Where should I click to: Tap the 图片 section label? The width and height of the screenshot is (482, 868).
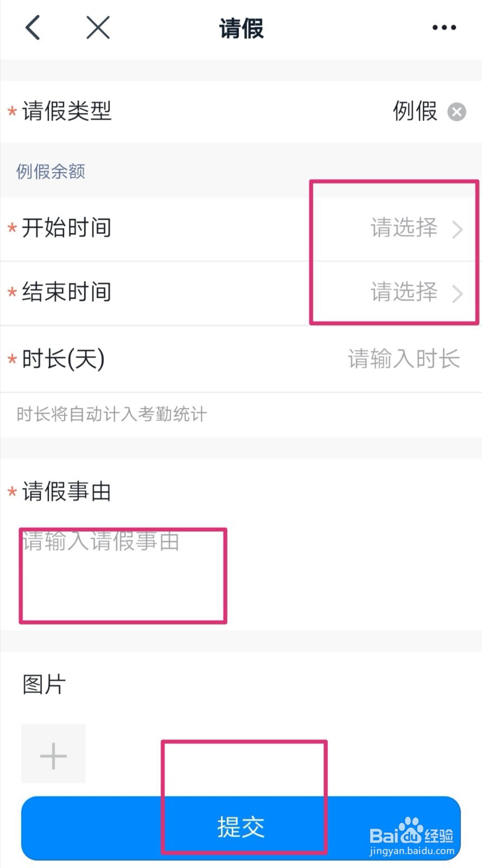[44, 684]
